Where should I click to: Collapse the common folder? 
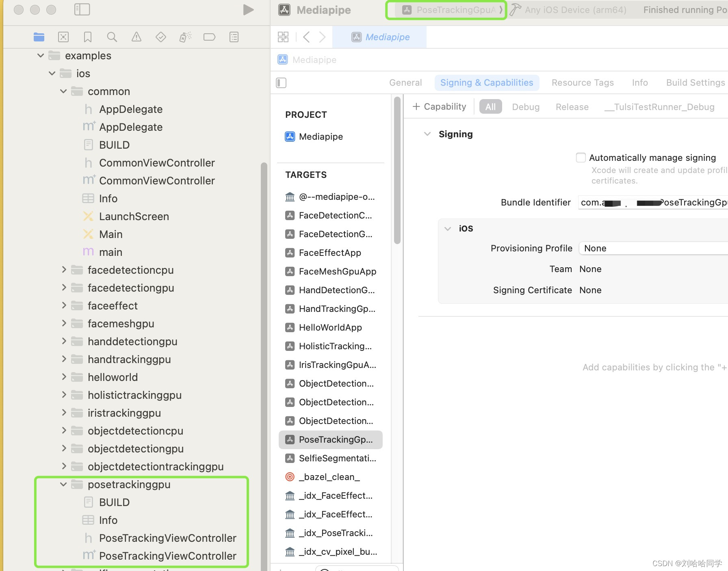tap(63, 91)
